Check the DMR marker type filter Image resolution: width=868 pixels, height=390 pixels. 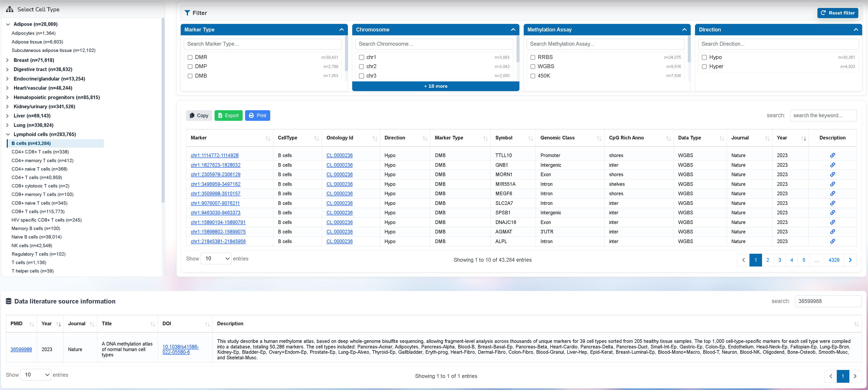(190, 58)
